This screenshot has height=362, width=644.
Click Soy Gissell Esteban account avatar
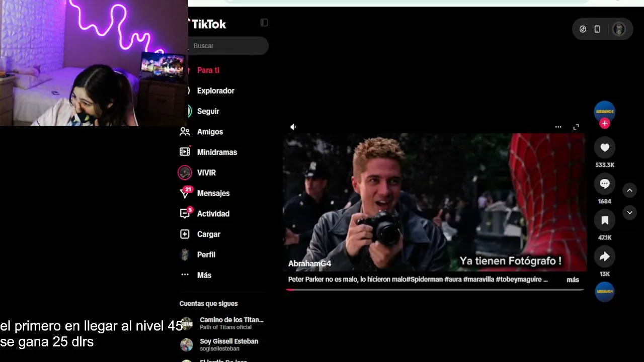(187, 345)
